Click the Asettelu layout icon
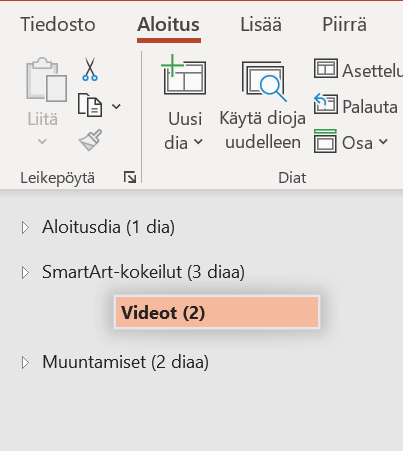The image size is (403, 451). click(x=326, y=69)
